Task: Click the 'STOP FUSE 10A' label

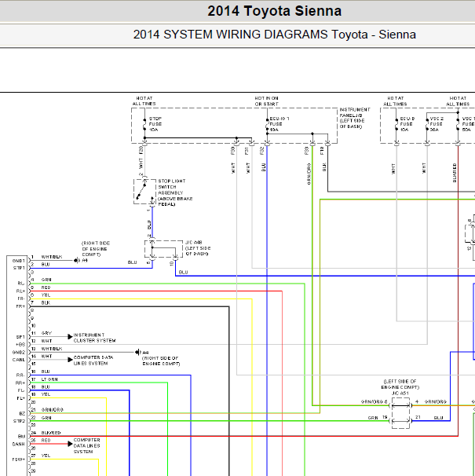Action: coord(155,124)
